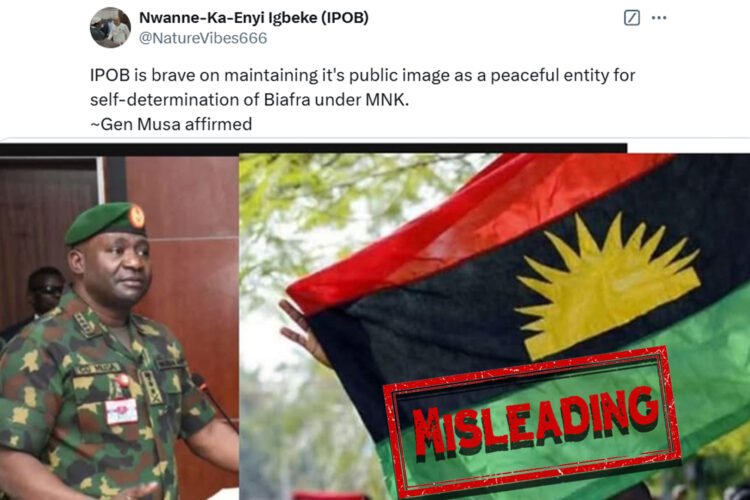750x500 pixels.
Task: Click the "(IPOB)" text in the display name
Action: 344,18
